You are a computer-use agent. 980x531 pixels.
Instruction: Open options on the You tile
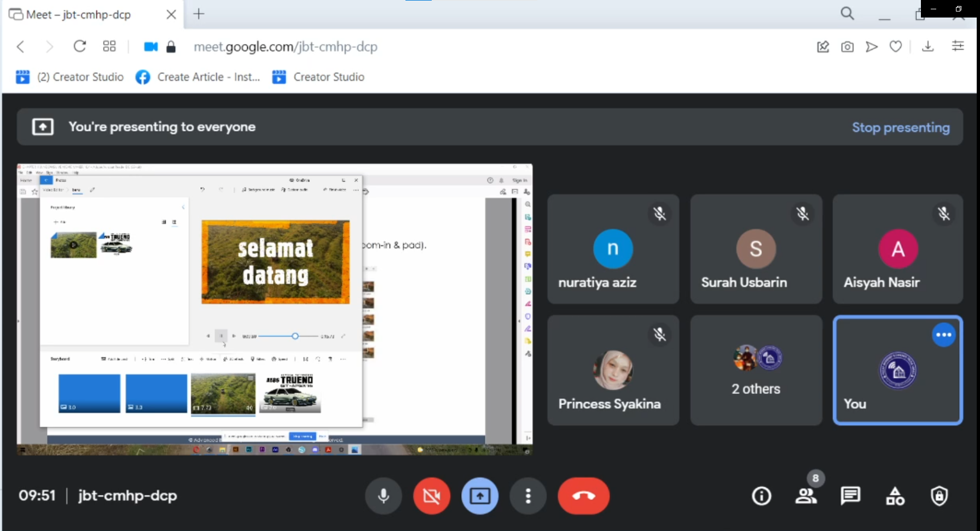tap(943, 335)
